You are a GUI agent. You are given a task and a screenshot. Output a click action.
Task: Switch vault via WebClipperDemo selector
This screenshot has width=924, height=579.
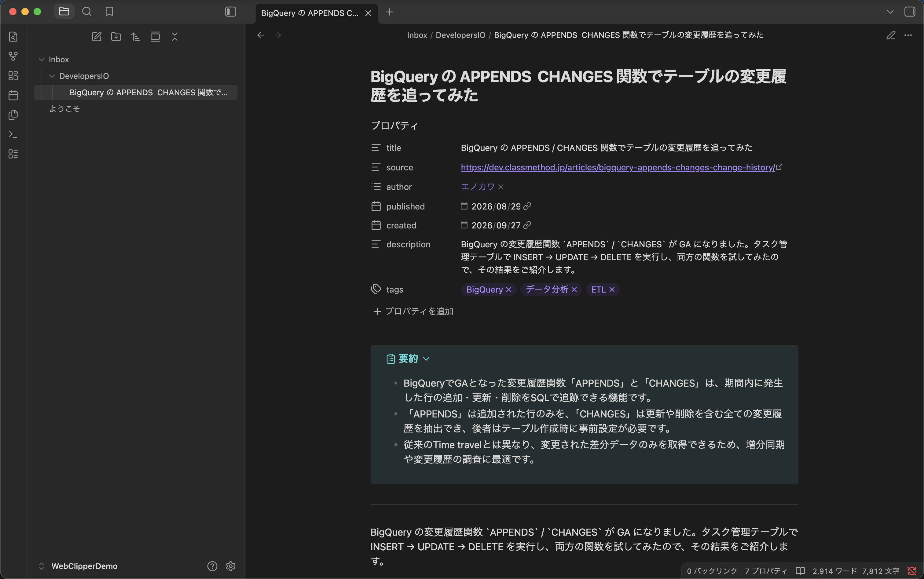pyautogui.click(x=79, y=566)
